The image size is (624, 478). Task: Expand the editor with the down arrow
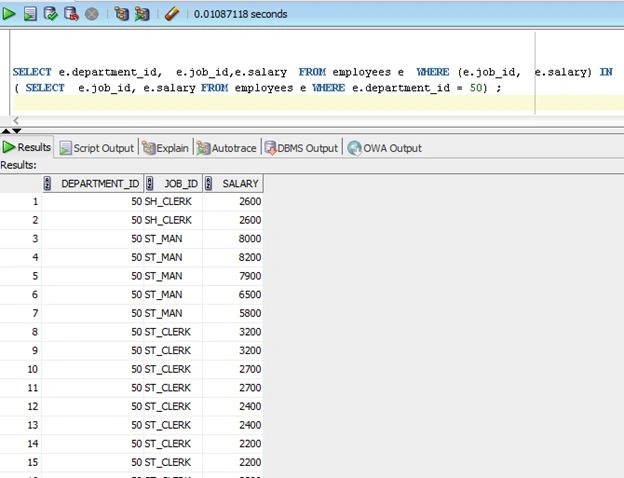pos(16,131)
